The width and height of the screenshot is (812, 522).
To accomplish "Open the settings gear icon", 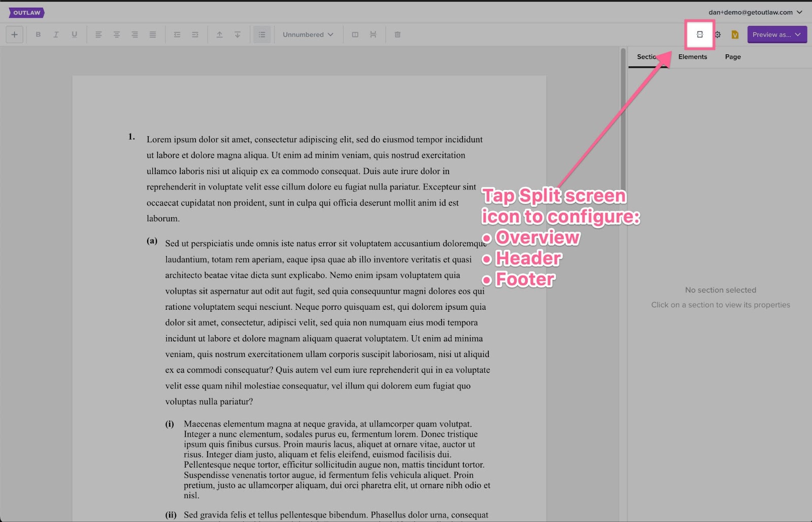I will click(x=718, y=35).
